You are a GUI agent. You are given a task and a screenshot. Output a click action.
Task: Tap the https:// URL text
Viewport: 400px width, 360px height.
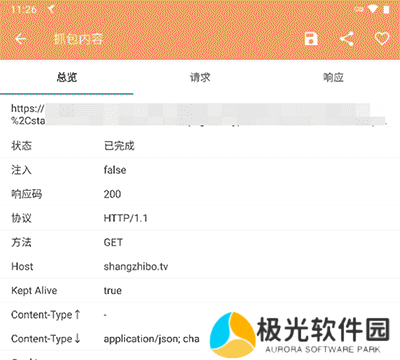tap(27, 109)
